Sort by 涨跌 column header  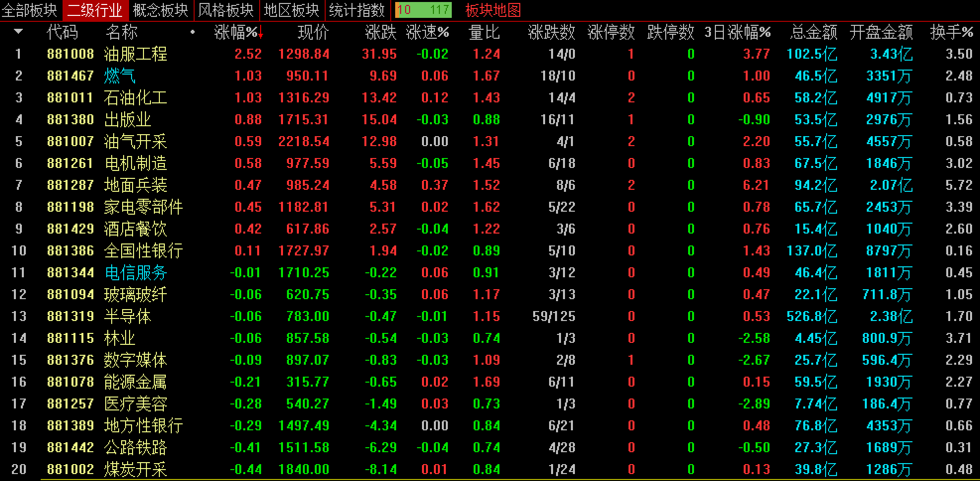pyautogui.click(x=381, y=32)
